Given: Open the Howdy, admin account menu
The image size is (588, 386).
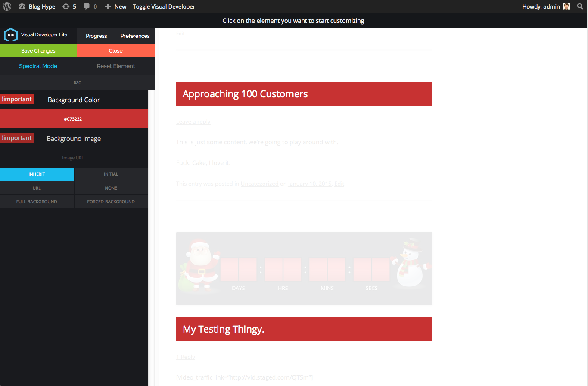Looking at the screenshot, I should click(546, 6).
